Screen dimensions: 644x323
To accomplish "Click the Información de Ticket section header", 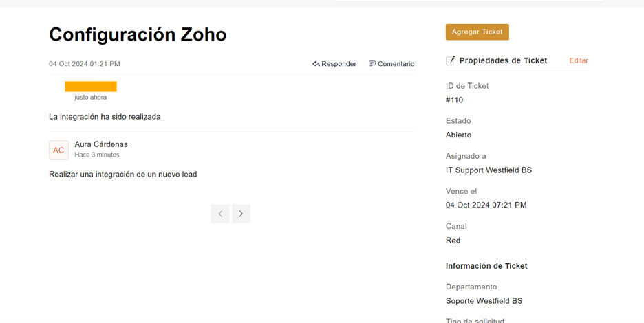I will click(486, 266).
